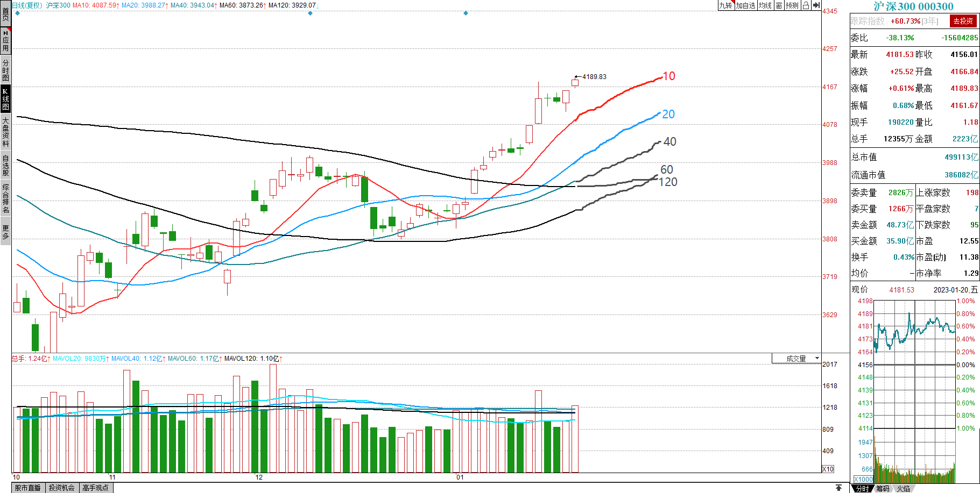Switch to 分时图 sidebar tab

[x=5, y=70]
